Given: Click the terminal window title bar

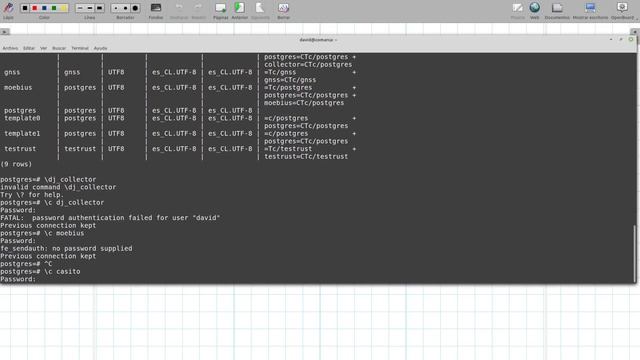Looking at the screenshot, I should (x=318, y=40).
